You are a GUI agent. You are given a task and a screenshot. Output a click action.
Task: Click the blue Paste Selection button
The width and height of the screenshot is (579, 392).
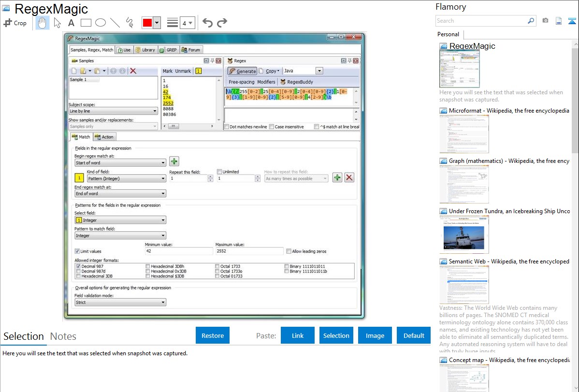tap(336, 335)
